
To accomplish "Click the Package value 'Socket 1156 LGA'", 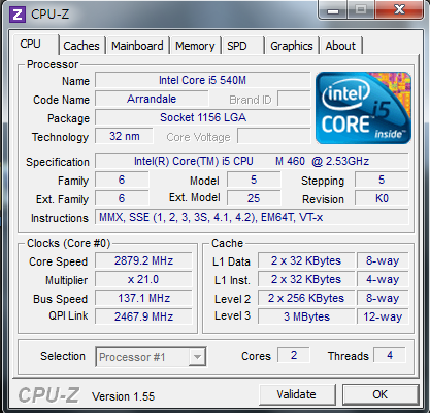I will (202, 117).
